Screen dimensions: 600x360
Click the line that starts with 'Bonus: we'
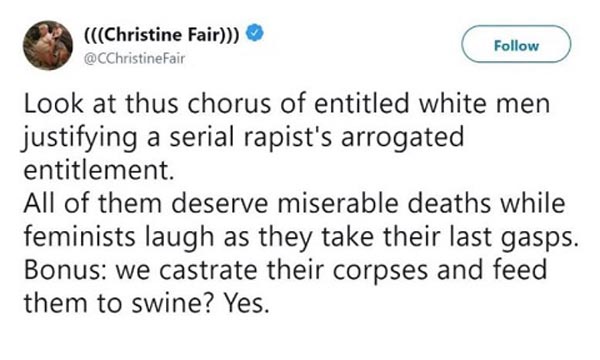(x=285, y=270)
